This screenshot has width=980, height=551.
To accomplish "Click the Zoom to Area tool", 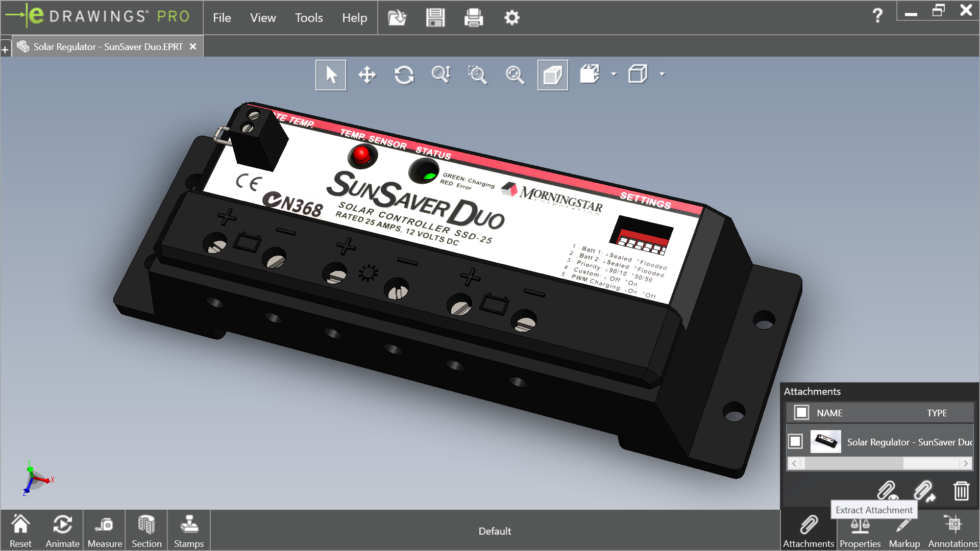I will (x=477, y=75).
